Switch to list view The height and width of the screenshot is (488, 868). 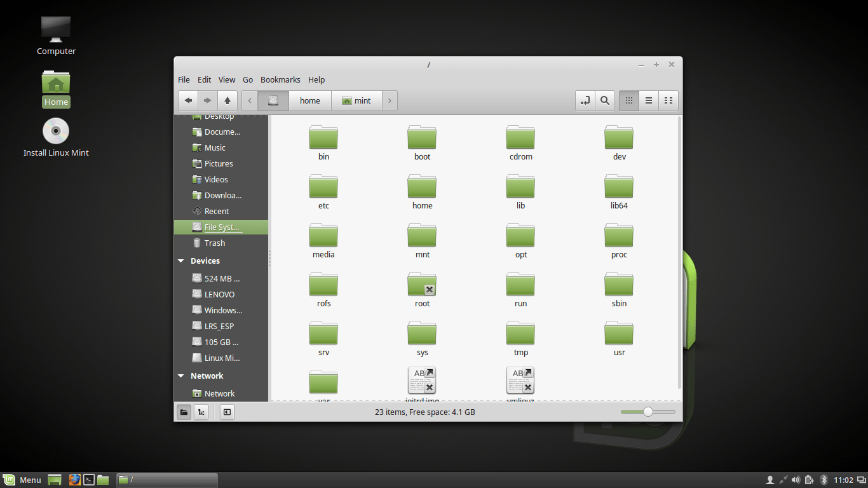tap(649, 100)
